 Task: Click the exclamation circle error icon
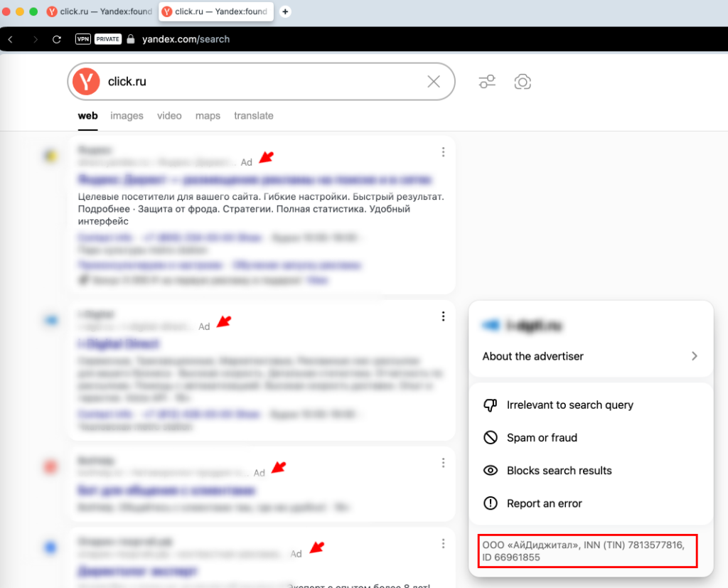491,503
